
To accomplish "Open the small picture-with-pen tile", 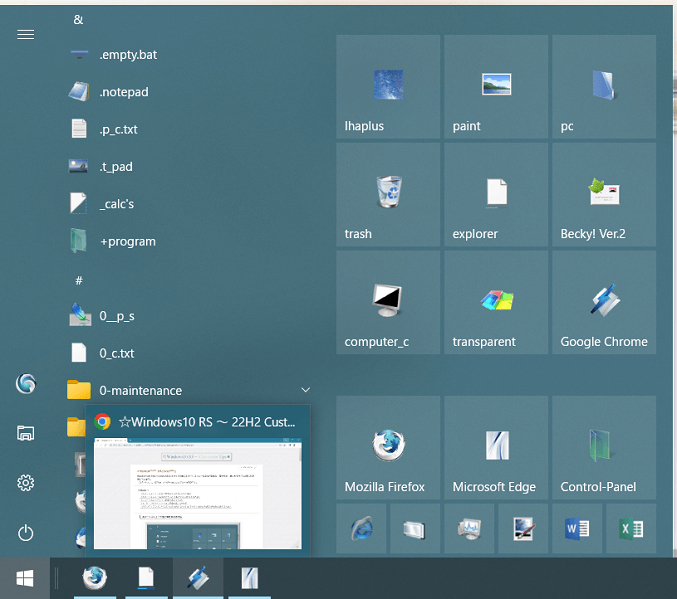I will [x=523, y=529].
